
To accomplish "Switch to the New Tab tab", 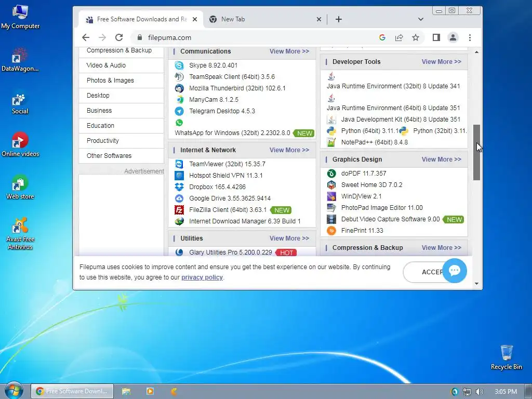I will pyautogui.click(x=265, y=19).
